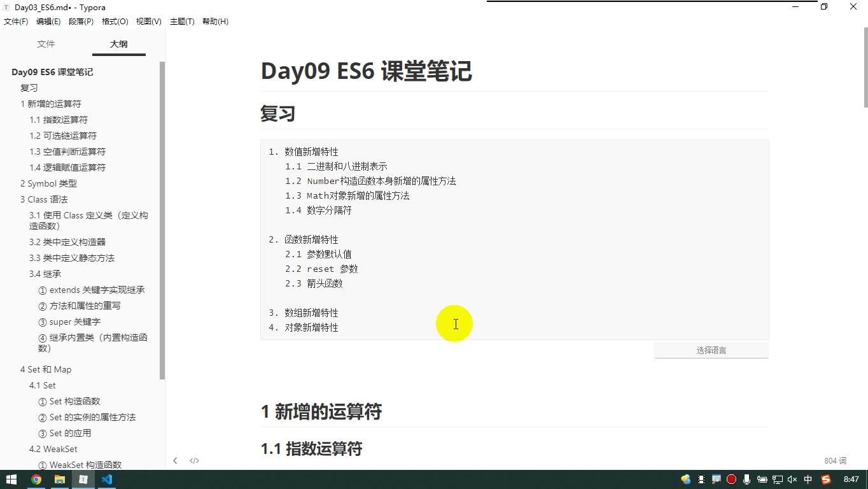Open the 视图(V) menu

(148, 22)
